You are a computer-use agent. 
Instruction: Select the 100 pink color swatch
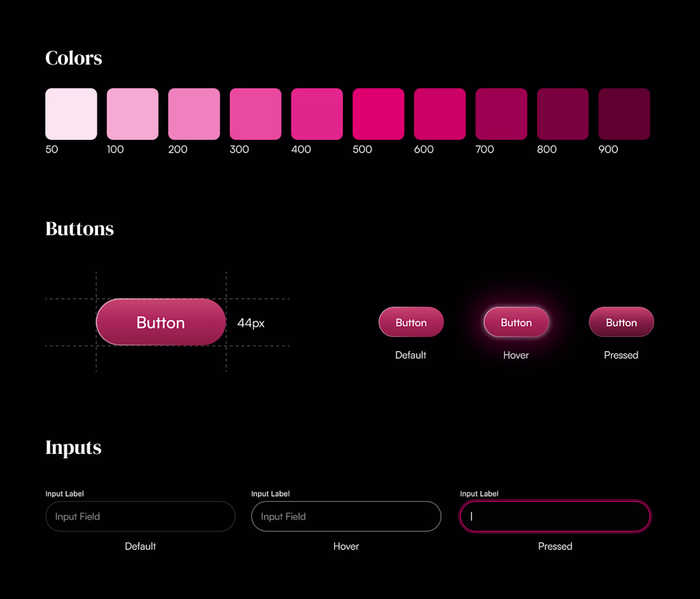coord(132,114)
